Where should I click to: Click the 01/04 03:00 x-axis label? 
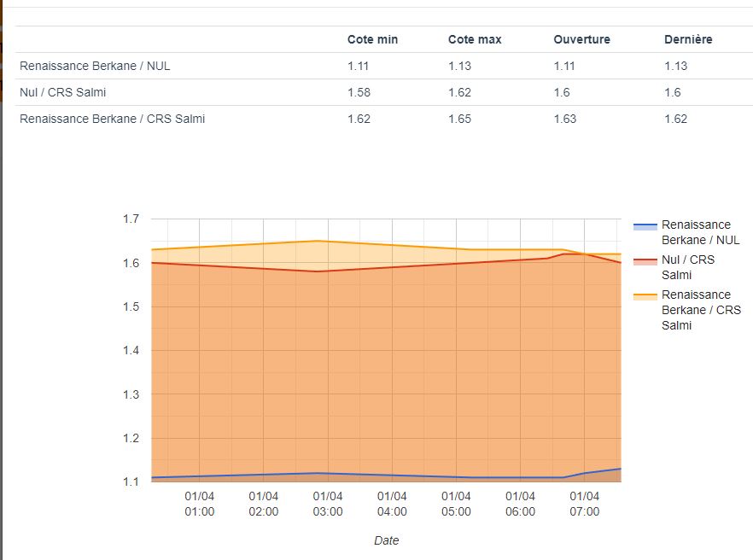click(328, 504)
